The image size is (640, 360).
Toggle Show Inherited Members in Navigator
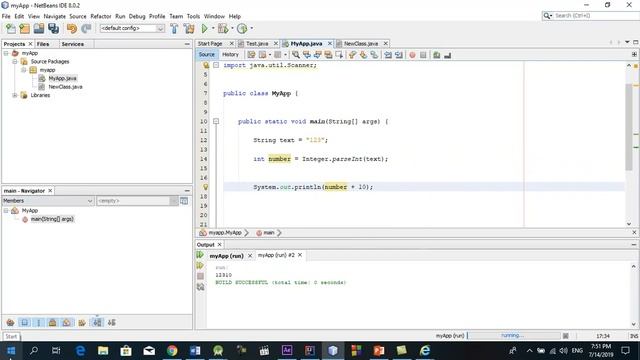pos(11,322)
